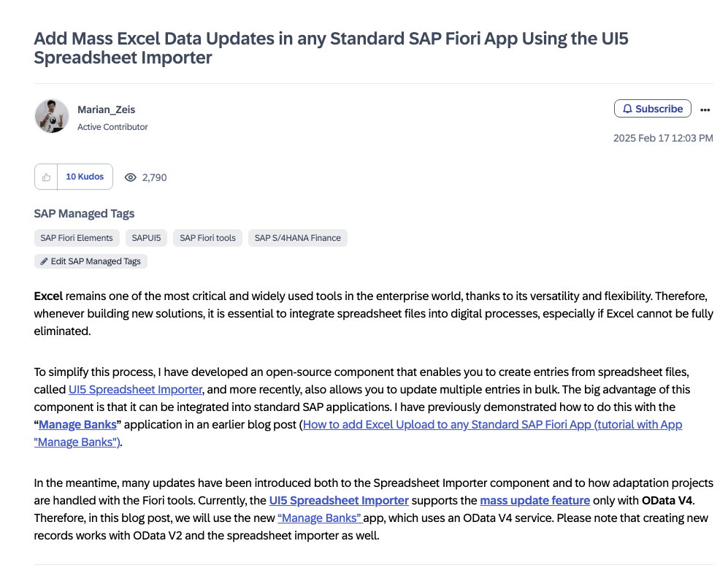Click the Active Contributor label

coord(112,127)
